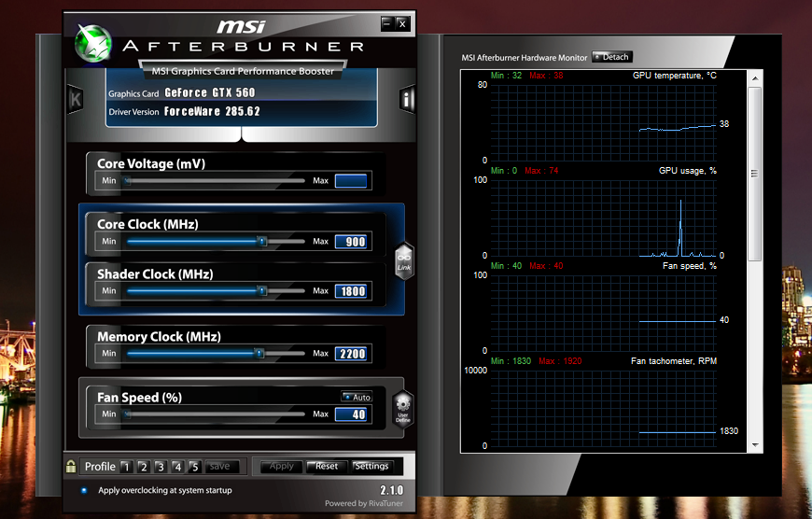812x519 pixels.
Task: Open the Settings button
Action: click(371, 466)
